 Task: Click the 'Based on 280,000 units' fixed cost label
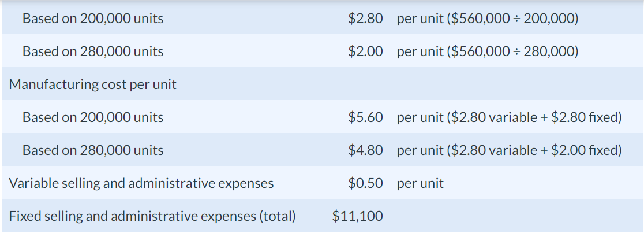point(92,51)
